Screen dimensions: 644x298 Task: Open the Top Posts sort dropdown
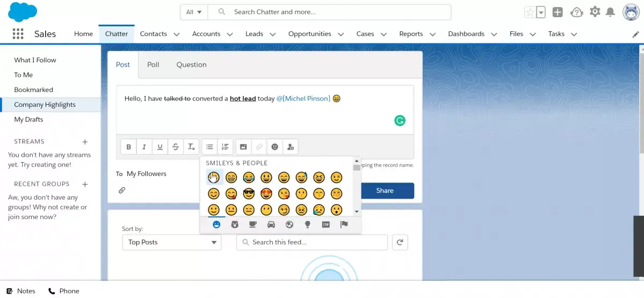(x=172, y=242)
